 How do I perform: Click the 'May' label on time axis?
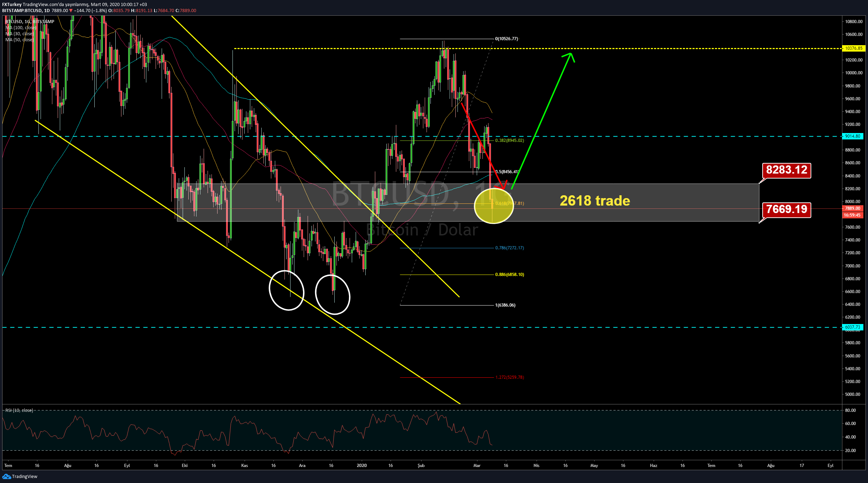[594, 466]
